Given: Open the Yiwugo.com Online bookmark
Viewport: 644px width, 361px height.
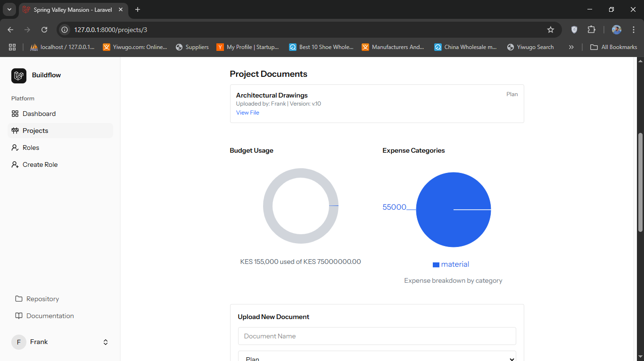Looking at the screenshot, I should 135,47.
